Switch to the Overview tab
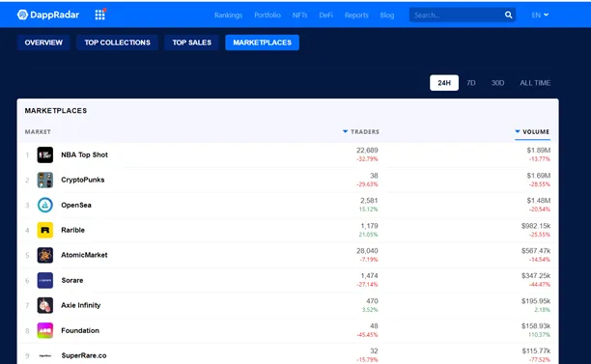591x364 pixels. (x=43, y=42)
